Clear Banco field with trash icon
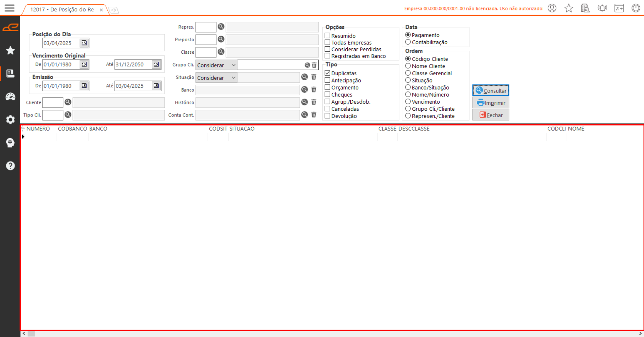The image size is (644, 337). pyautogui.click(x=314, y=90)
